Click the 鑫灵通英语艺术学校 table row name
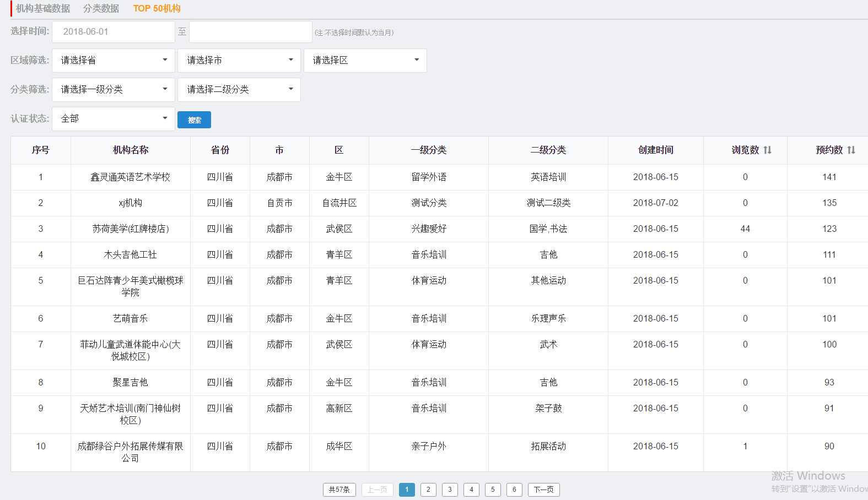 tap(131, 177)
